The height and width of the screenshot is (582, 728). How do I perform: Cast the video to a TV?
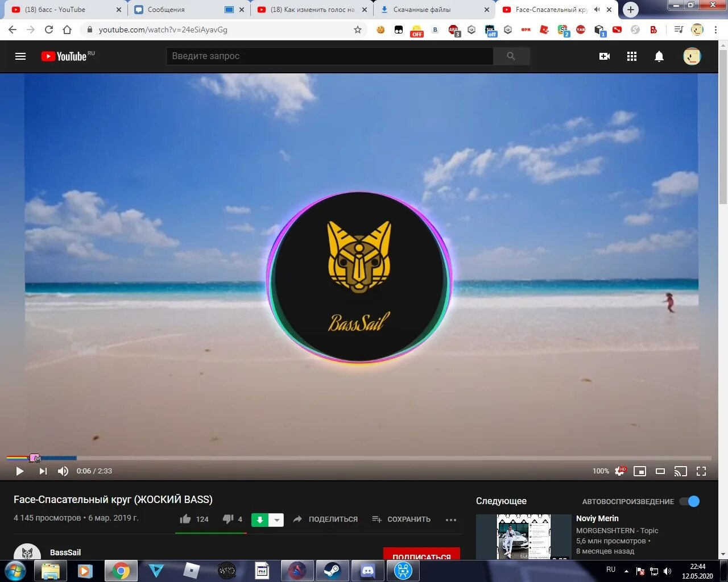[680, 471]
